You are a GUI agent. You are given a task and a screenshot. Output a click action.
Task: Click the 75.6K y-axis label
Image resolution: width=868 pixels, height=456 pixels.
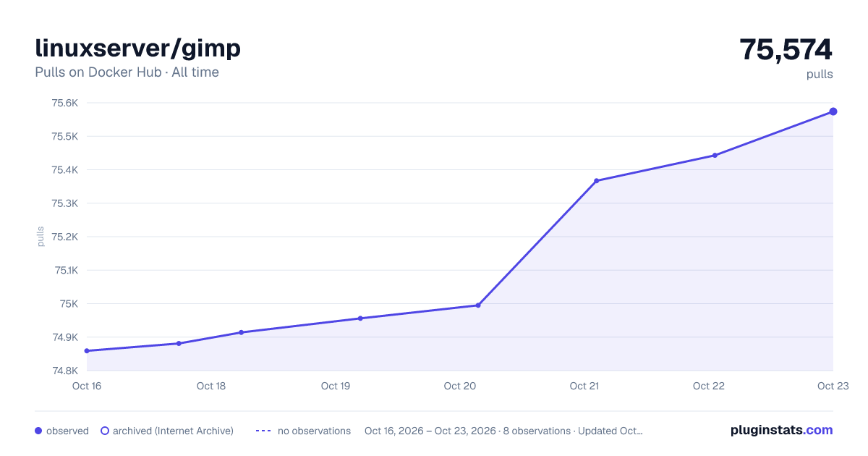(x=64, y=103)
